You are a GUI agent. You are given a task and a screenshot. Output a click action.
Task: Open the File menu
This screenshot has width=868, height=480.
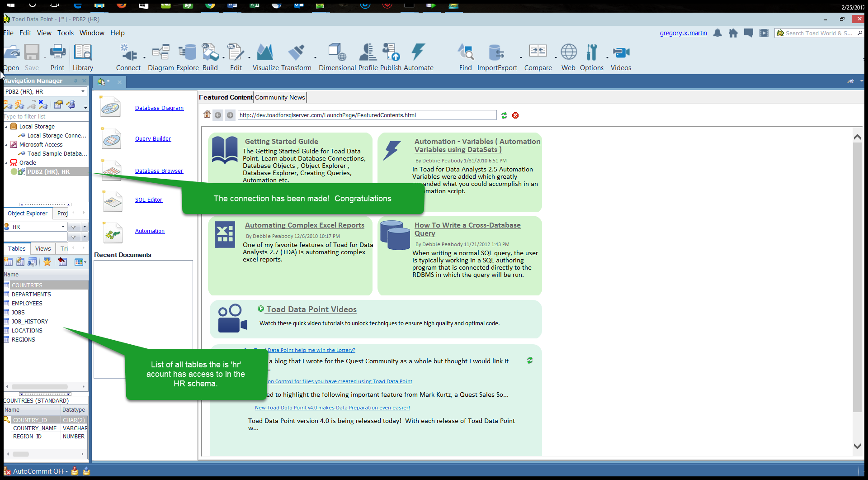pos(8,33)
